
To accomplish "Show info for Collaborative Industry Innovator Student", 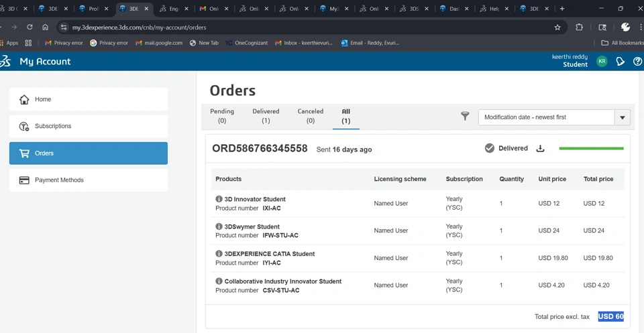I will coord(219,281).
